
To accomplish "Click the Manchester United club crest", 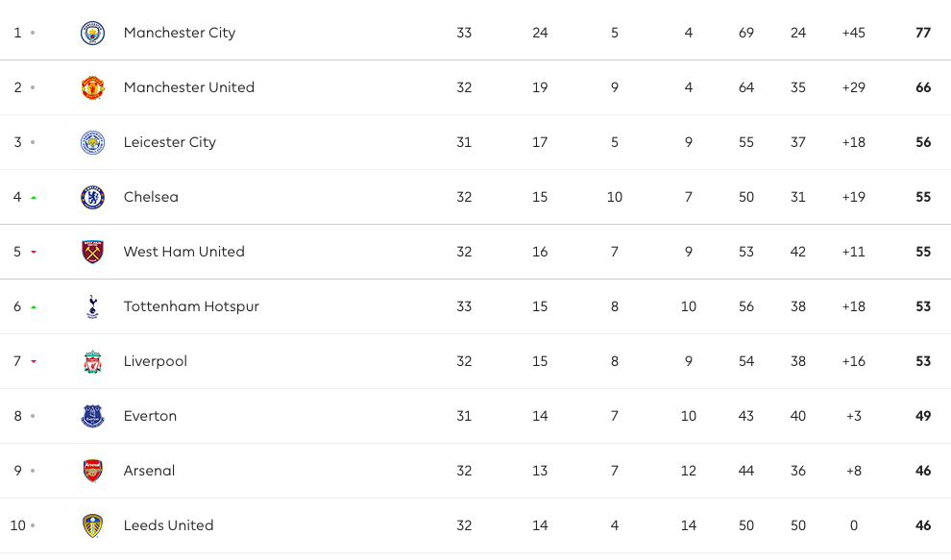I will point(93,87).
